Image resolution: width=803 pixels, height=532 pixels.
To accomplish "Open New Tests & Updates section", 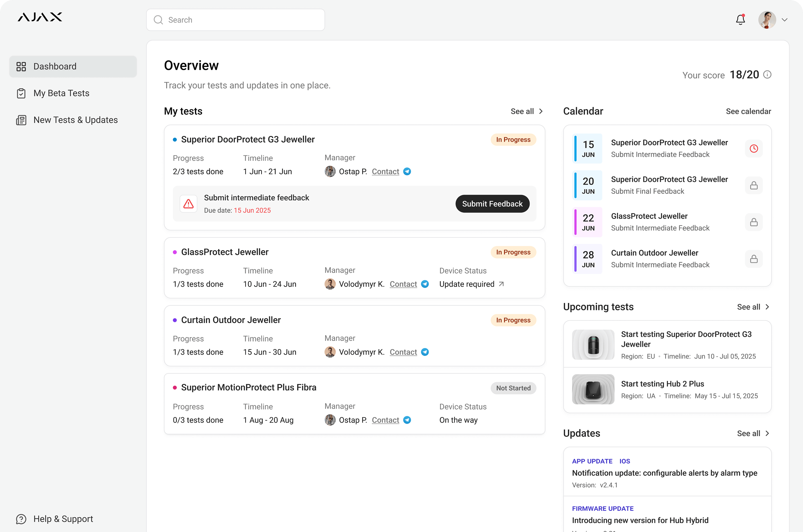I will 73,120.
